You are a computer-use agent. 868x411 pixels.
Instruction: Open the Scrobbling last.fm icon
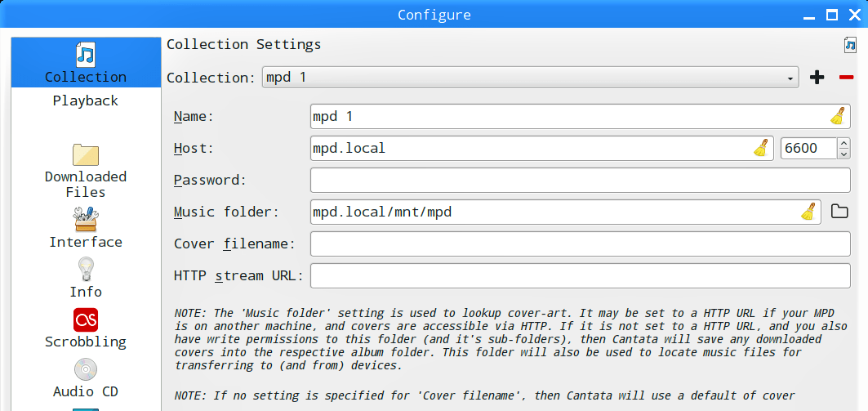tap(86, 320)
